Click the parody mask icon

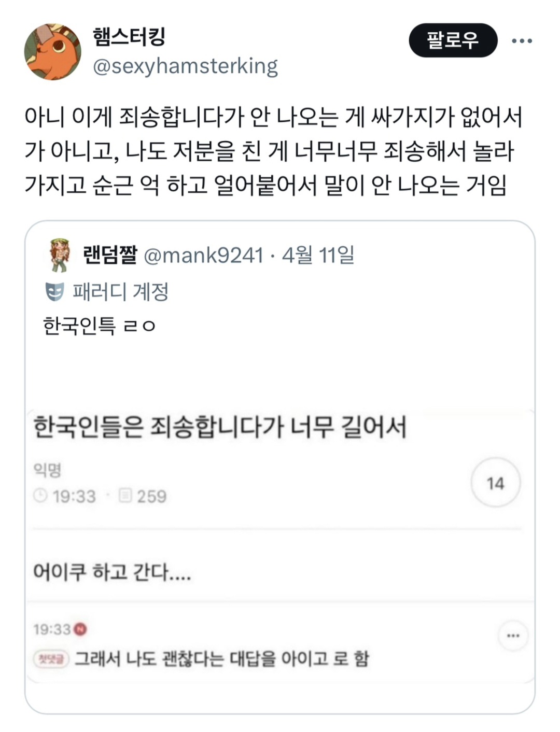click(54, 292)
